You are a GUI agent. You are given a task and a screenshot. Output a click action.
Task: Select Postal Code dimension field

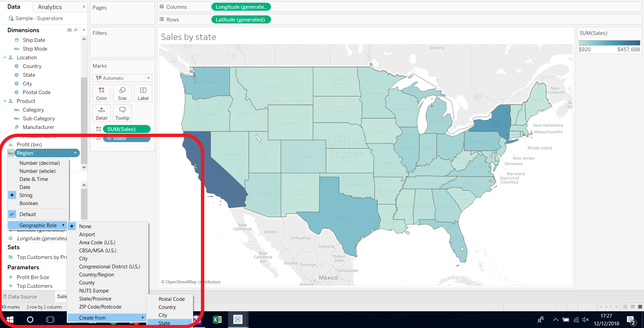click(37, 92)
